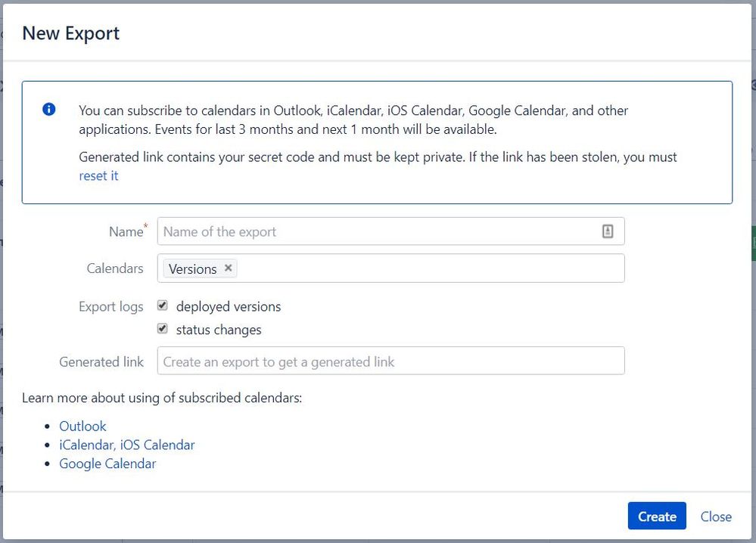Select the Versions tag text

[192, 268]
